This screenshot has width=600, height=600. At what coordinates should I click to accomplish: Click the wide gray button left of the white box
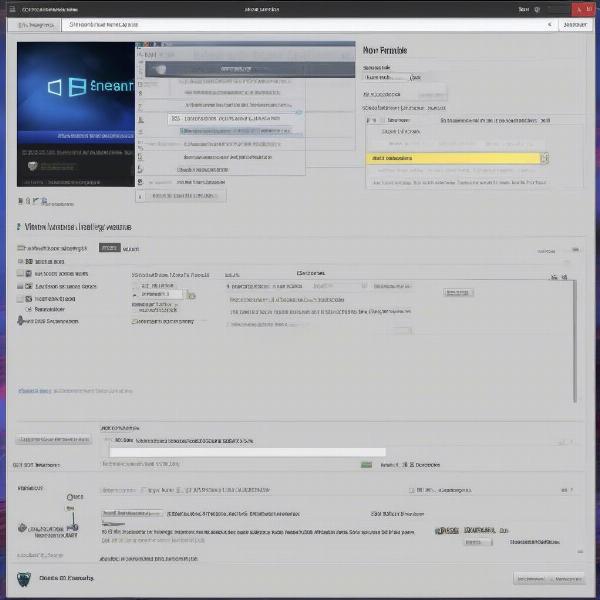[54, 439]
